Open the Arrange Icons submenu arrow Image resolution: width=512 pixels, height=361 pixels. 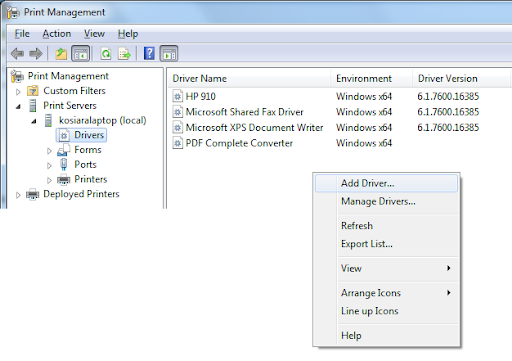(449, 293)
